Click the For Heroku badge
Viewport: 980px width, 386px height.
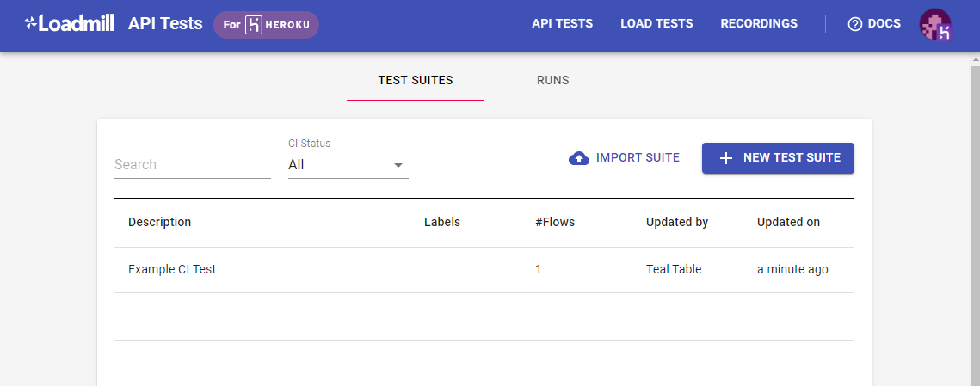click(x=266, y=25)
